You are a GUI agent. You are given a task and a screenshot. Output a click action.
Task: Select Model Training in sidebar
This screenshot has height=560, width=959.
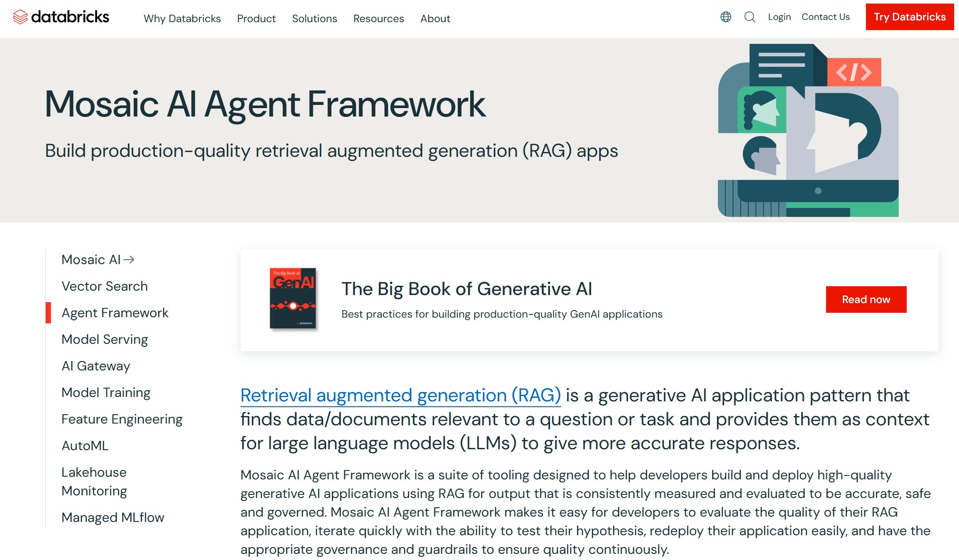(x=106, y=393)
